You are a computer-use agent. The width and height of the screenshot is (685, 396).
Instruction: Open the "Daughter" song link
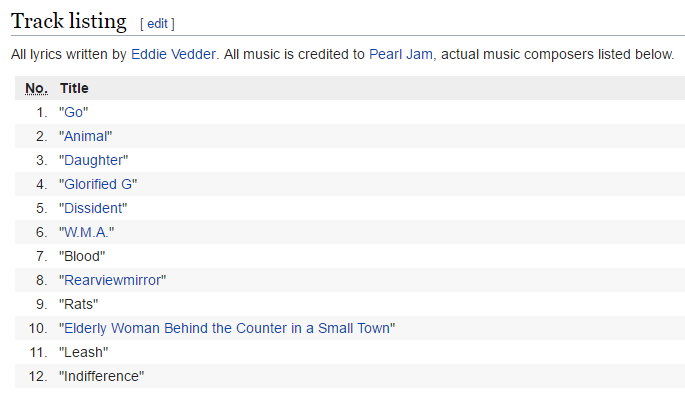point(93,160)
